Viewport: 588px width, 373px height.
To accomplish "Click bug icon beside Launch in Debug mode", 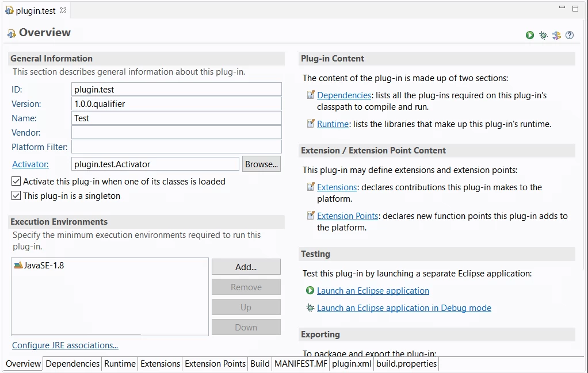I will (310, 307).
